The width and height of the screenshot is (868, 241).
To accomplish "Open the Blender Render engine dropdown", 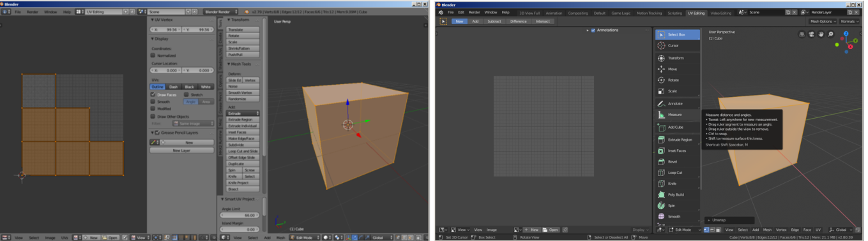I will pyautogui.click(x=221, y=11).
